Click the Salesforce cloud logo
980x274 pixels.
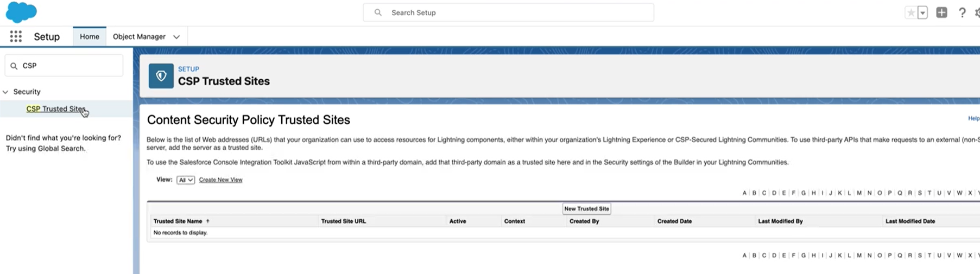pos(21,12)
